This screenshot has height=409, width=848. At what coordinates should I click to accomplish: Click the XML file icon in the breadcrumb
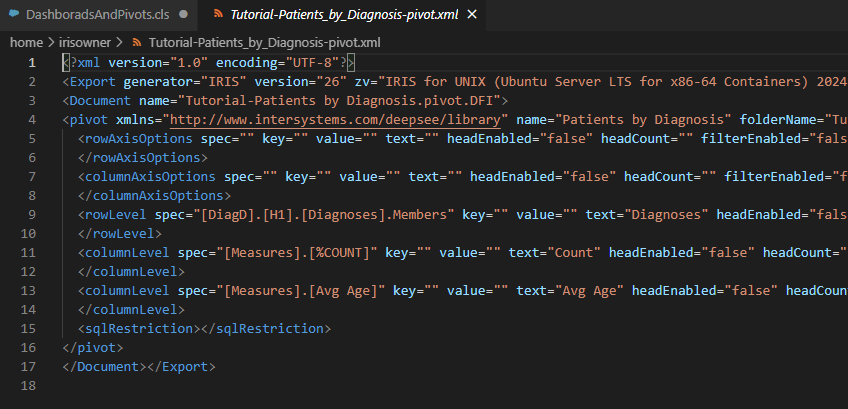click(x=137, y=43)
